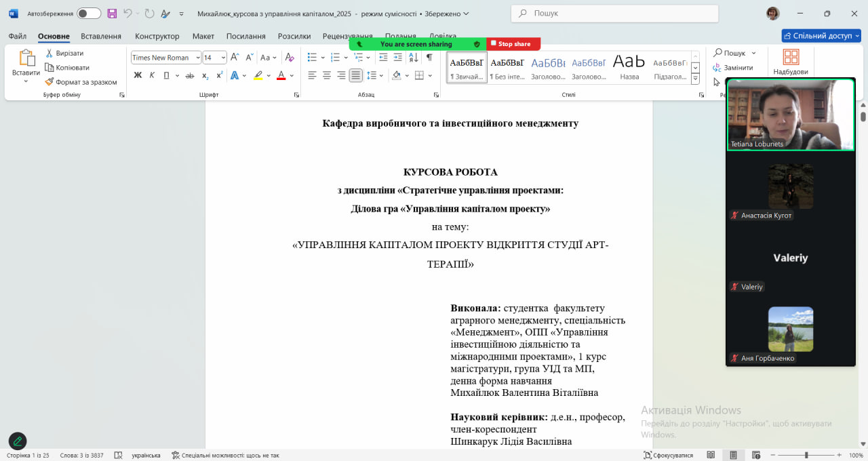Switch to the Макет ribbon tab

[203, 36]
